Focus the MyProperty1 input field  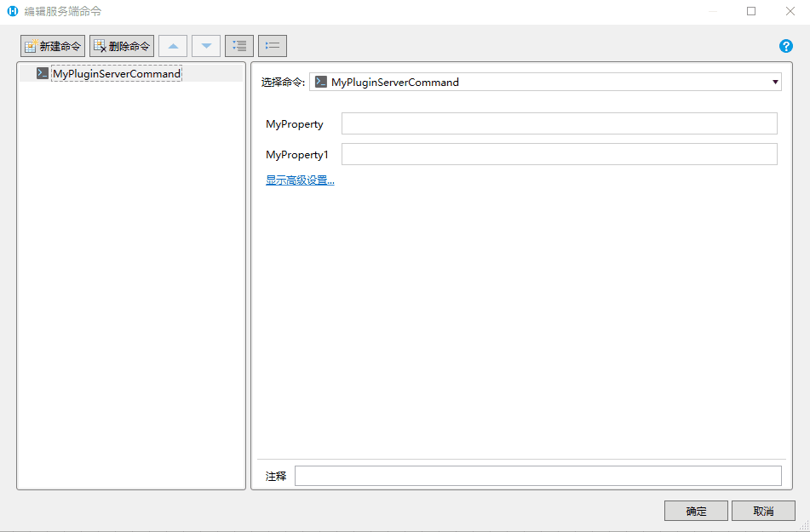click(x=559, y=154)
